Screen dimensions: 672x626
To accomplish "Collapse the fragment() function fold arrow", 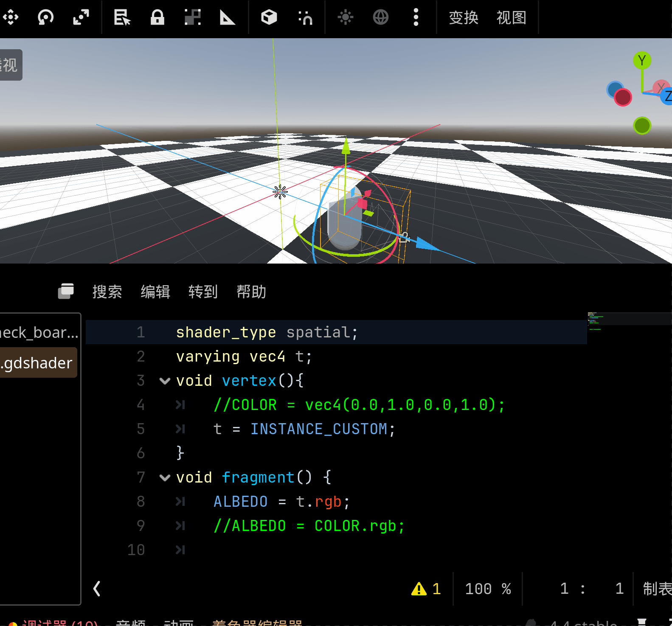I will click(x=165, y=477).
